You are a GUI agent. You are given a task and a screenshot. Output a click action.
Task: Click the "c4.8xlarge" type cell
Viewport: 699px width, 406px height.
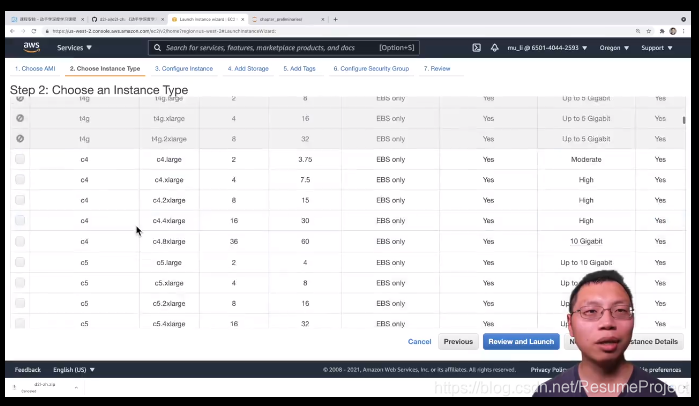pos(169,241)
